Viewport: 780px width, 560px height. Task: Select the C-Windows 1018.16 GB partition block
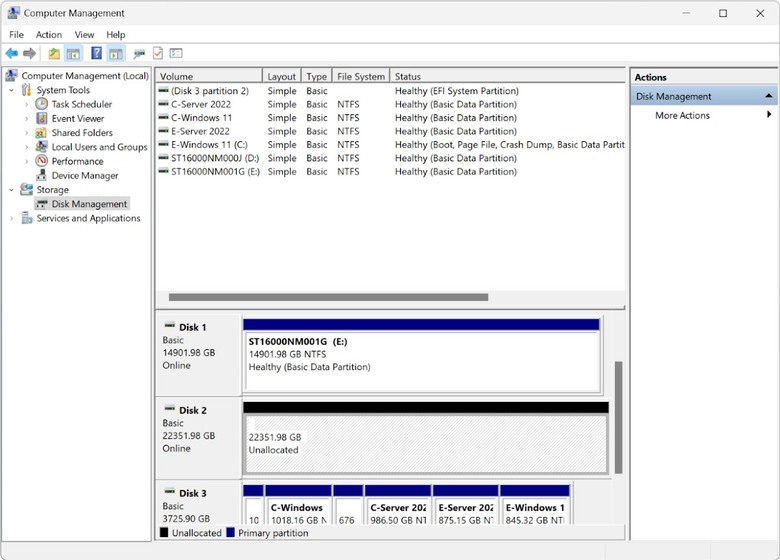click(x=298, y=505)
